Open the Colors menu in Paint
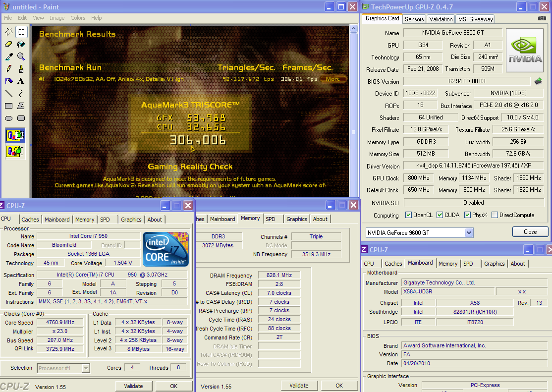Viewport: 552px width, 392px height. tap(78, 18)
